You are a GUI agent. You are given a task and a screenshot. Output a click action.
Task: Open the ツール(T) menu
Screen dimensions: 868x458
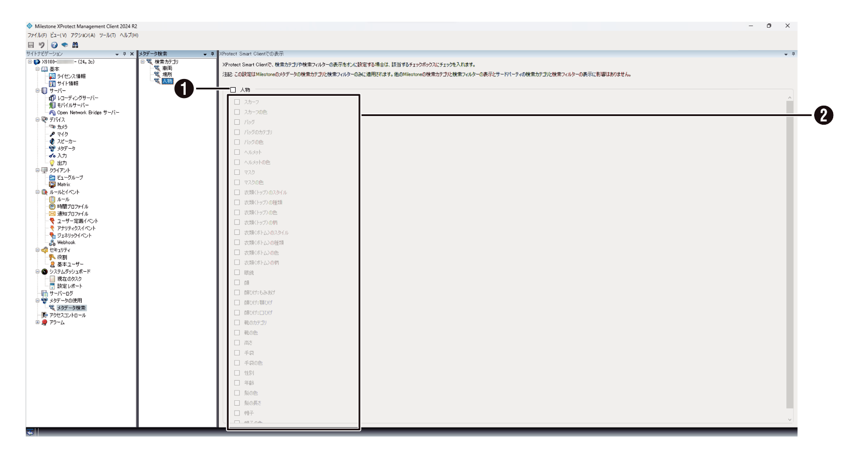click(107, 35)
